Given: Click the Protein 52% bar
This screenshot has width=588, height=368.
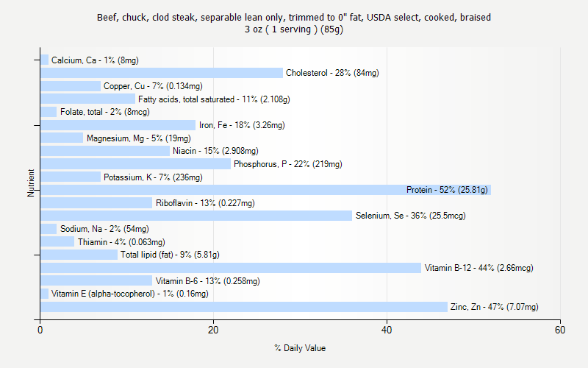Looking at the screenshot, I should pos(265,190).
